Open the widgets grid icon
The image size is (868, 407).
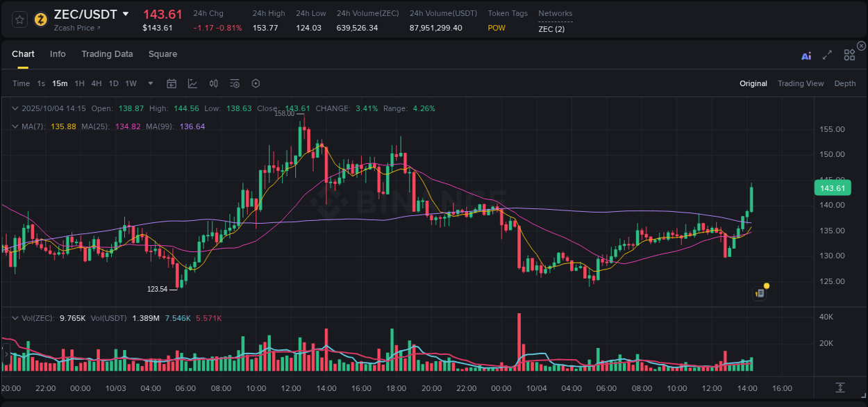849,55
